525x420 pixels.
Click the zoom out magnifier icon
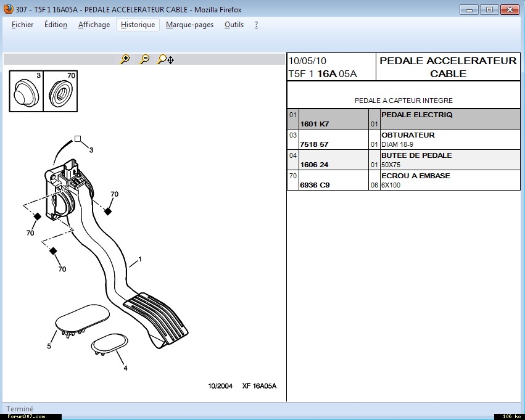[x=144, y=60]
